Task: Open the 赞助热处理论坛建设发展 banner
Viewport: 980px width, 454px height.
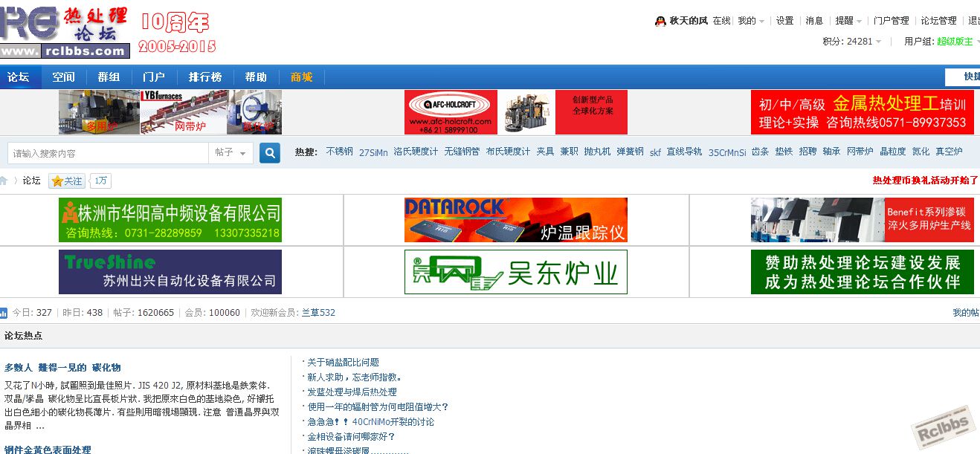Action: click(863, 272)
